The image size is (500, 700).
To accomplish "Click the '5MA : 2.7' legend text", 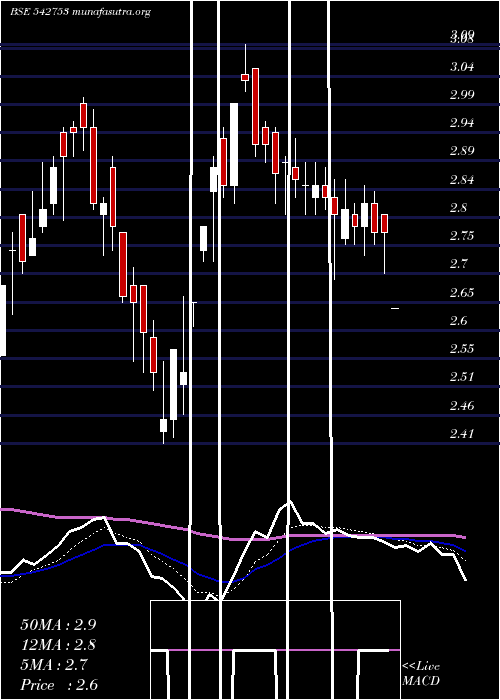I will [x=55, y=665].
